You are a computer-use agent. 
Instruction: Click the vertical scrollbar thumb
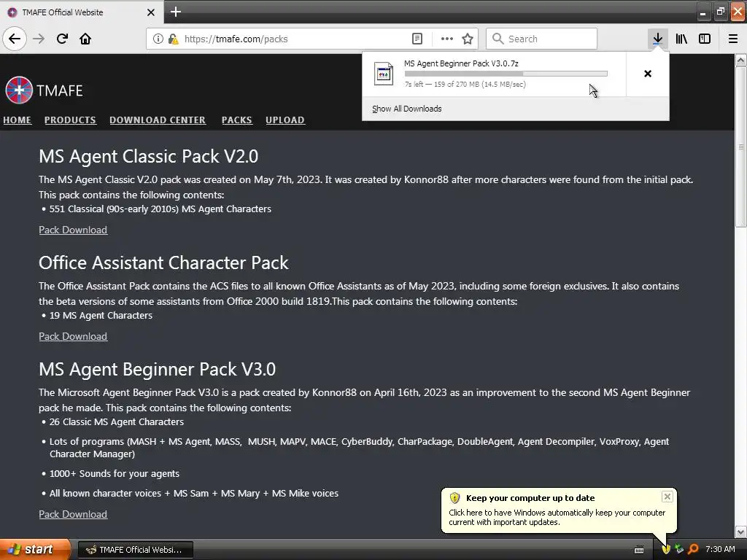click(741, 147)
